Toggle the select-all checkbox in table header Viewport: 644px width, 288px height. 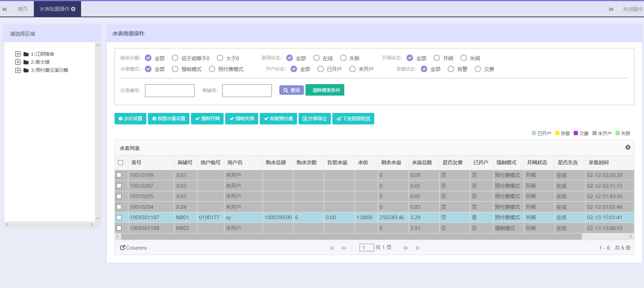point(121,162)
